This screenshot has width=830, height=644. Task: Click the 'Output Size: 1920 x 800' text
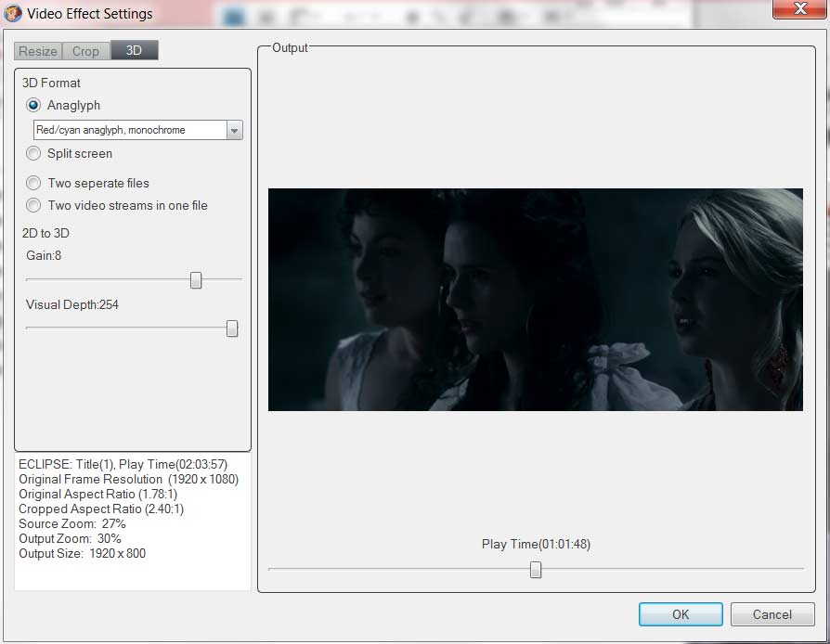click(x=82, y=553)
